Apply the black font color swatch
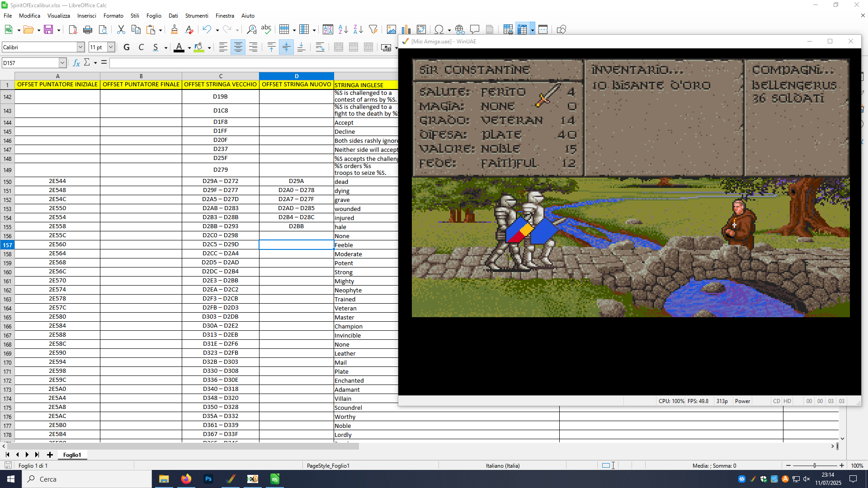This screenshot has height=488, width=868. click(179, 47)
